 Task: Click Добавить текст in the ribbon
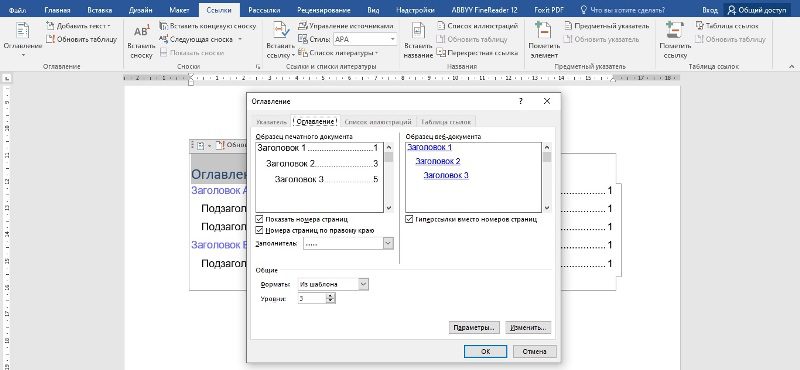pos(78,26)
